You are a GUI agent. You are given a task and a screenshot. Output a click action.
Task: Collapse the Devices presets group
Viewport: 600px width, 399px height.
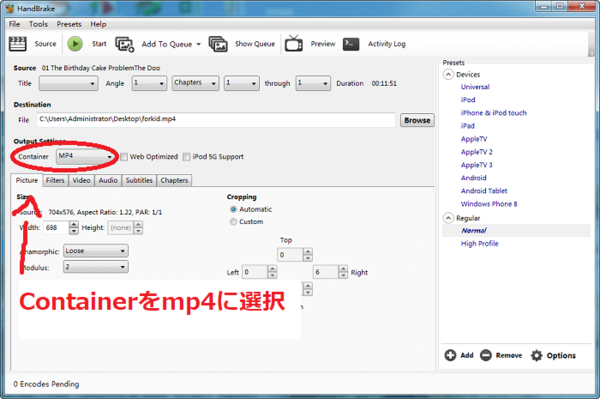(x=448, y=74)
